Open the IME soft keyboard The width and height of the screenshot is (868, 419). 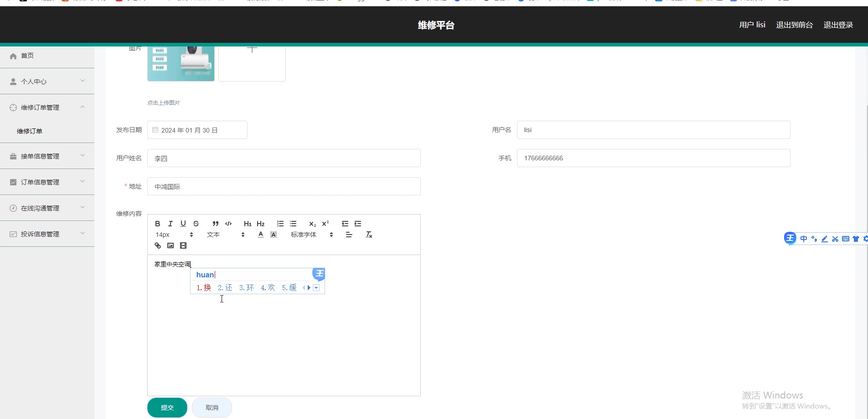click(846, 239)
